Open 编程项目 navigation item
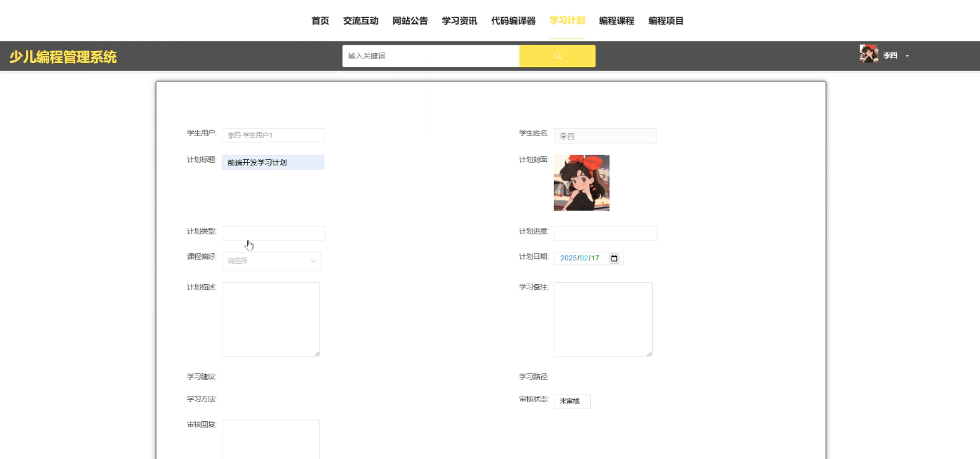Screen dimensions: 980x459 (x=666, y=21)
